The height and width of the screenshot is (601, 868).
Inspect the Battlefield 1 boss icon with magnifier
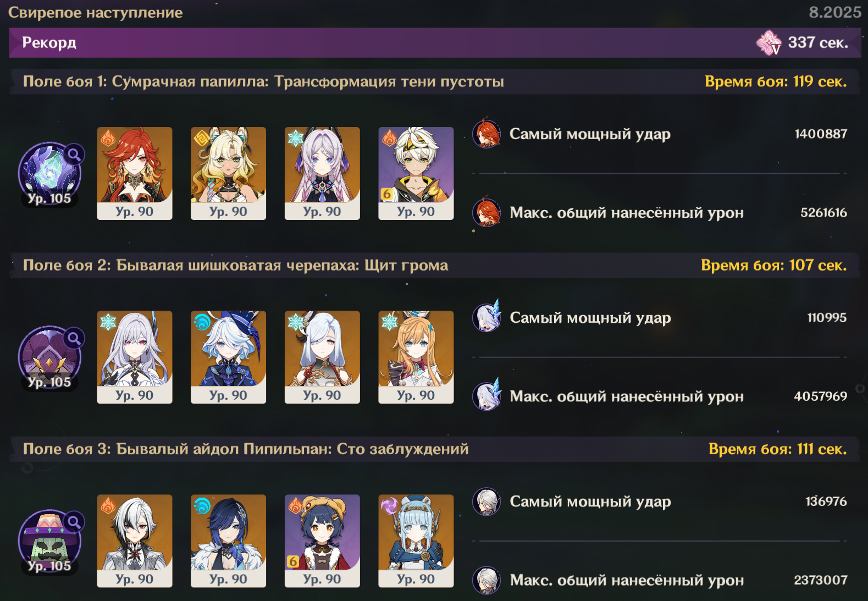[x=49, y=174]
